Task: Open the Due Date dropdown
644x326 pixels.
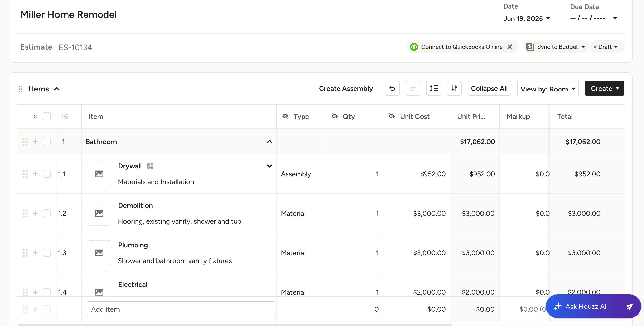Action: [594, 18]
